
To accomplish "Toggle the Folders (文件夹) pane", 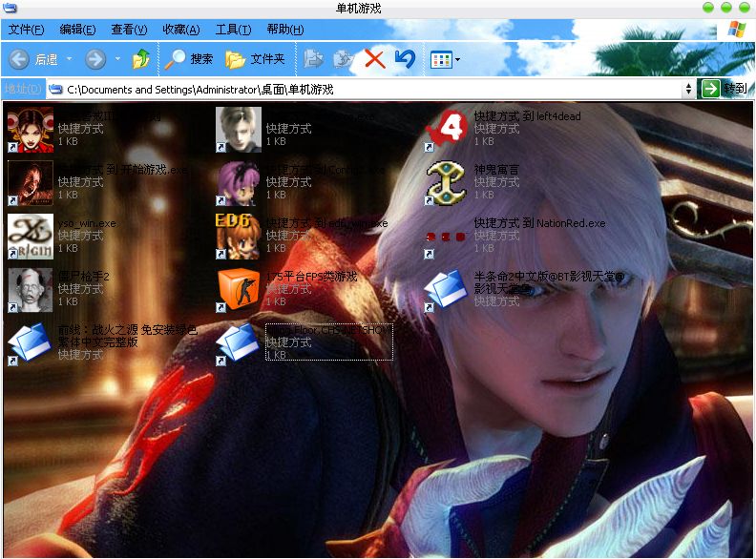I will [x=255, y=59].
